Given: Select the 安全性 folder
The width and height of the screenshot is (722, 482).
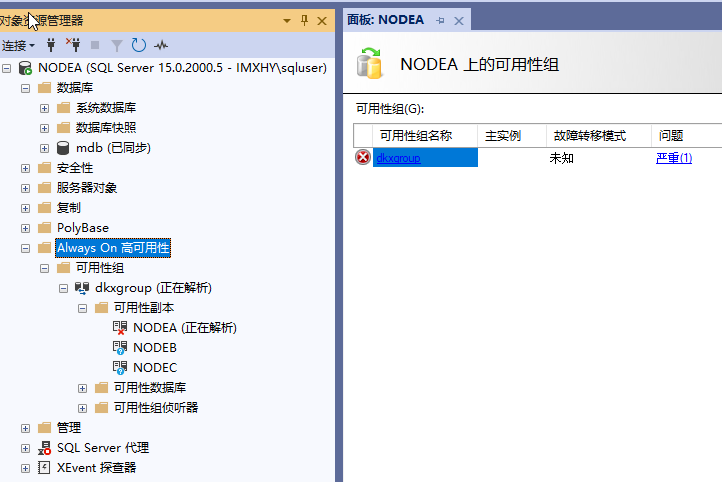Looking at the screenshot, I should pyautogui.click(x=75, y=168).
